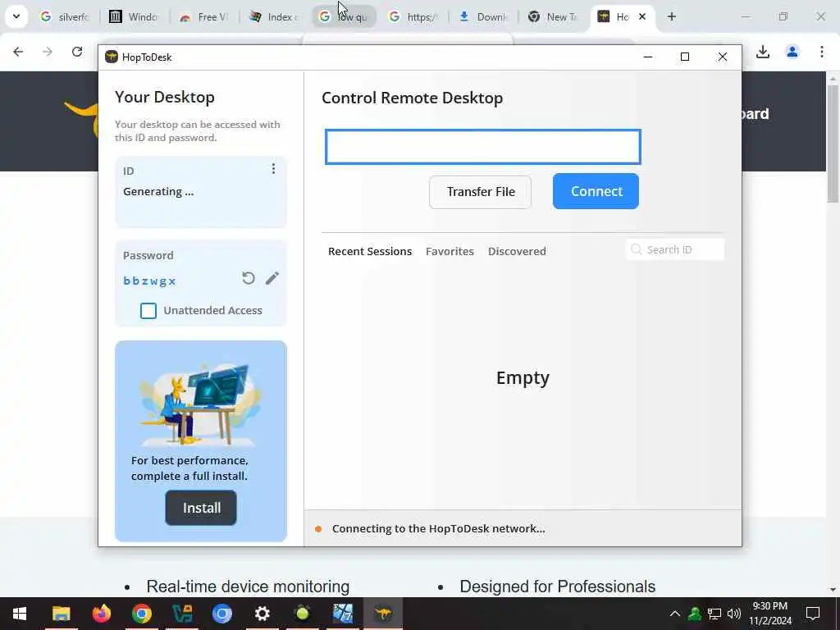This screenshot has width=840, height=630.
Task: Open the Chrome profile icon
Action: (x=792, y=52)
